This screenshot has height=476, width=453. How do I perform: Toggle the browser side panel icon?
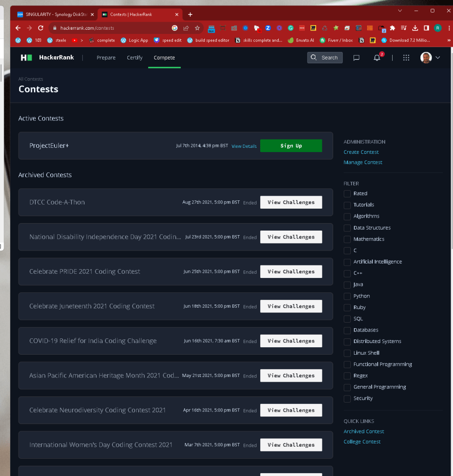coord(427,28)
